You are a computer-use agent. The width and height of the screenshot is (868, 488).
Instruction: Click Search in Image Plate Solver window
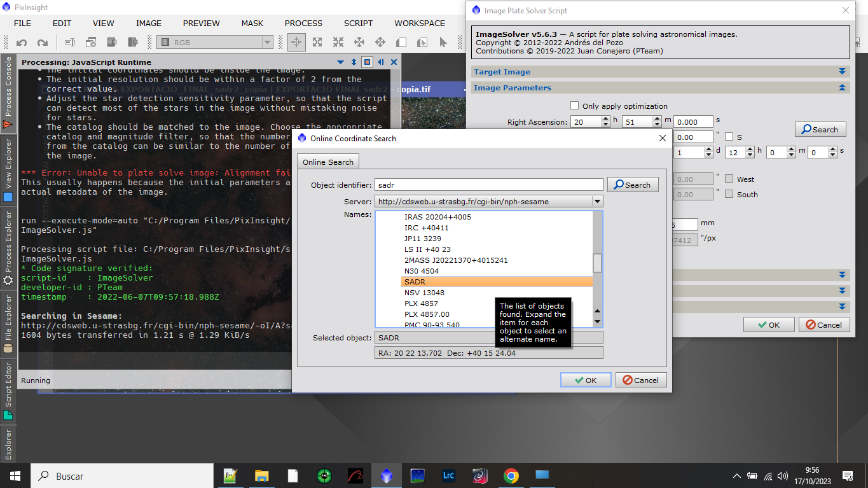[820, 129]
